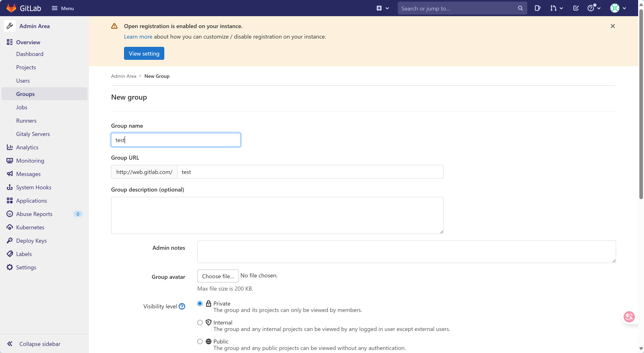Focus the Search or jump to field

[x=462, y=8]
